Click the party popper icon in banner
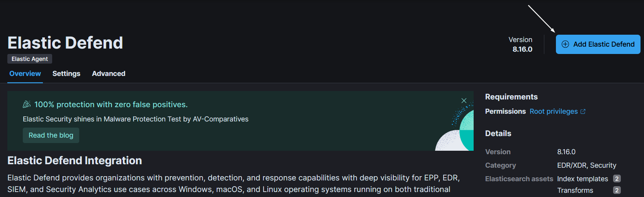The width and height of the screenshot is (644, 197). click(27, 104)
